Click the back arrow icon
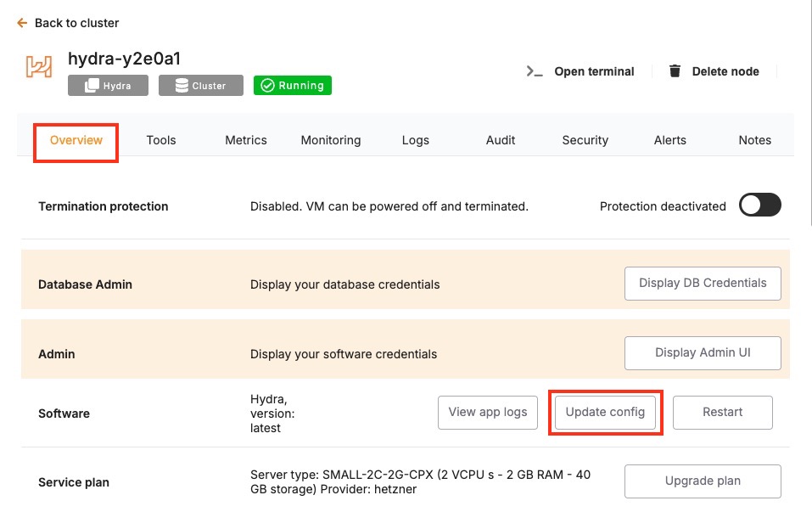Image resolution: width=812 pixels, height=512 pixels. tap(22, 23)
